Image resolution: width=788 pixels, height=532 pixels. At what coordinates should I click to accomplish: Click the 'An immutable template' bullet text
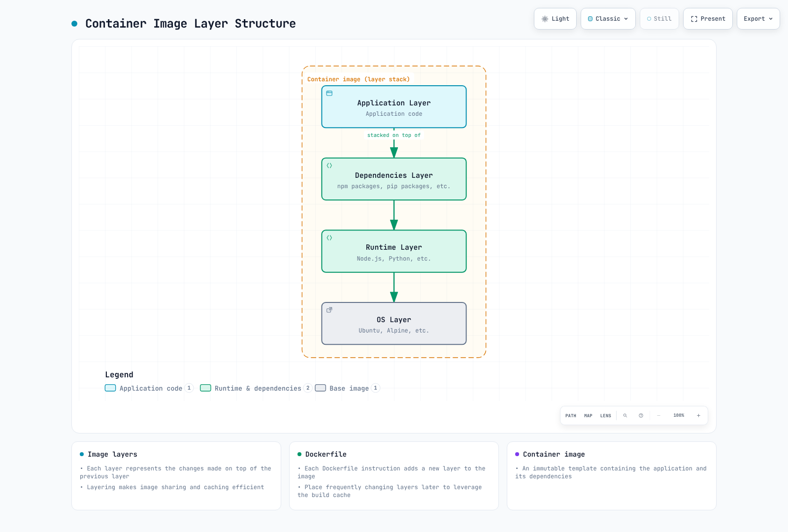611,472
